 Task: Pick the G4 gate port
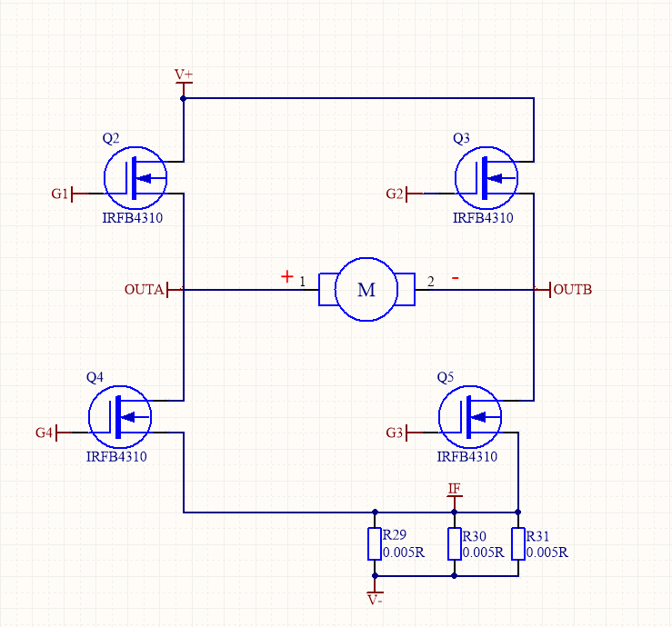45,433
